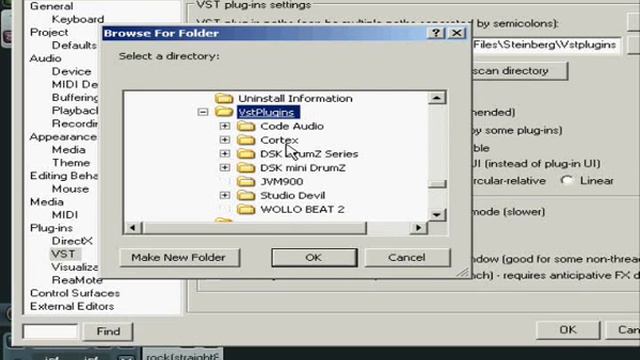Click the Studio Devil folder icon

coord(246,196)
